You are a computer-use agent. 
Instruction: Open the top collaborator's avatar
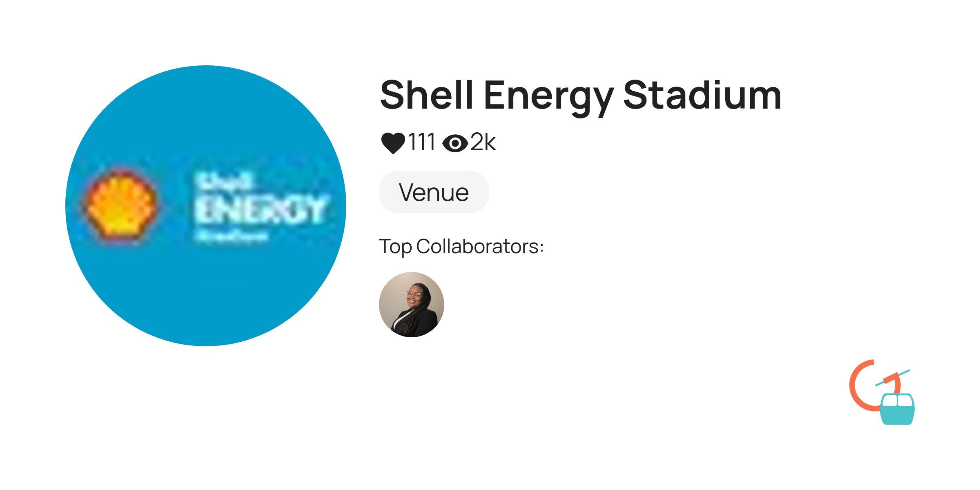411,304
